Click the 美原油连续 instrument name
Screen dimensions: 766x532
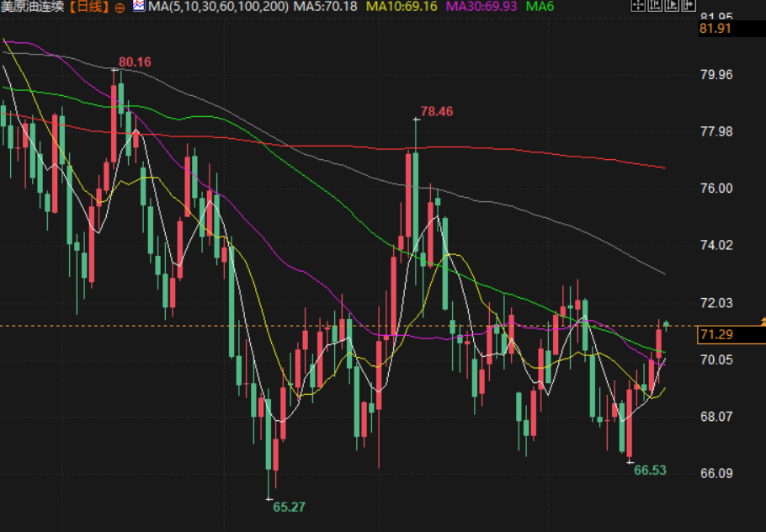tap(33, 7)
